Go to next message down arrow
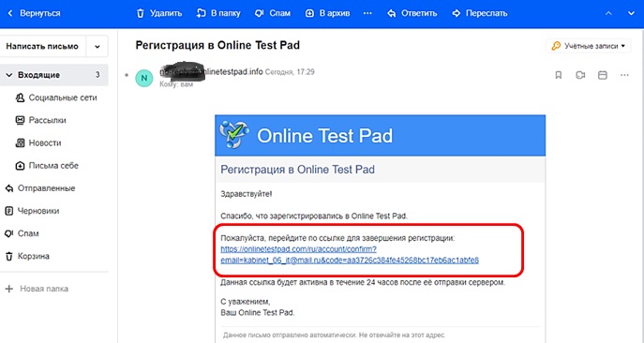 click(631, 13)
